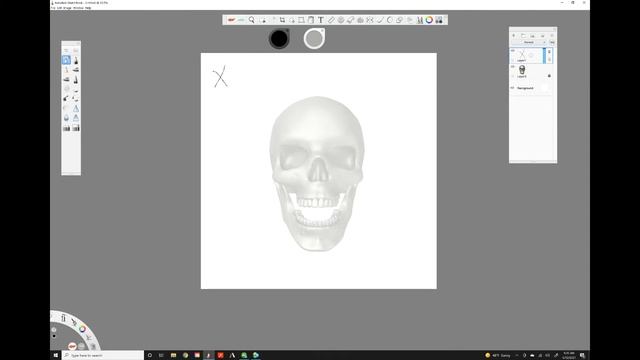Screen dimensions: 640x360
Task: Hide the skull layer using its eye
Action: click(x=513, y=67)
